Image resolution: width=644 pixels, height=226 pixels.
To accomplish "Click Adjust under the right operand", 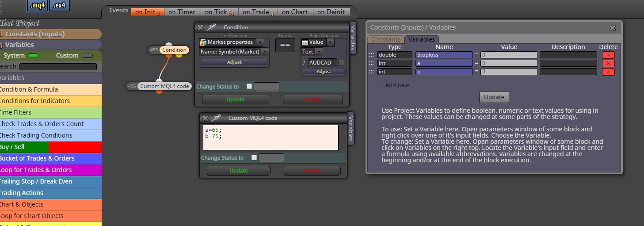I will click(324, 71).
